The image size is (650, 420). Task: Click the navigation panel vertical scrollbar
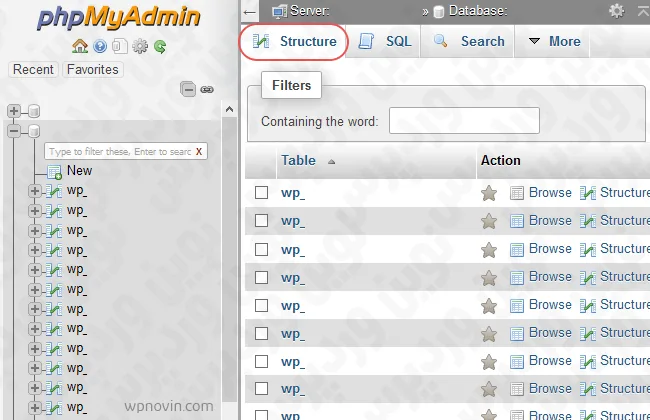click(229, 259)
